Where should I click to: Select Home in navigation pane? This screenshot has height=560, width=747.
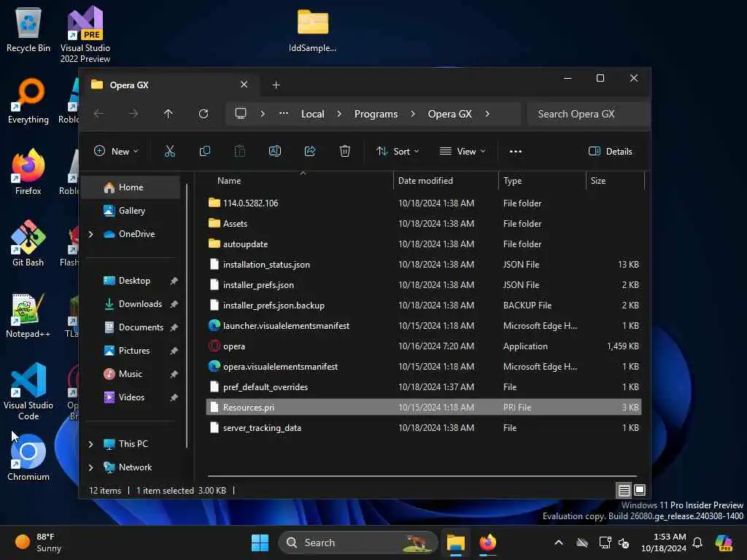tap(131, 187)
